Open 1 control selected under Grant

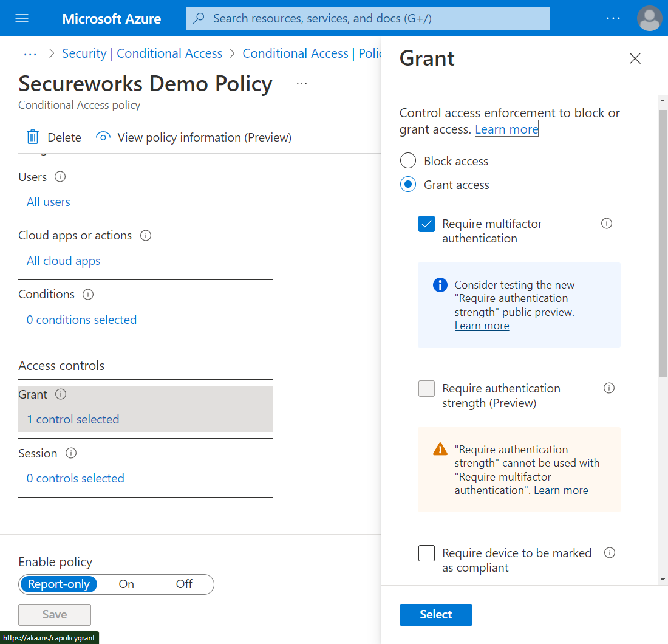click(73, 419)
